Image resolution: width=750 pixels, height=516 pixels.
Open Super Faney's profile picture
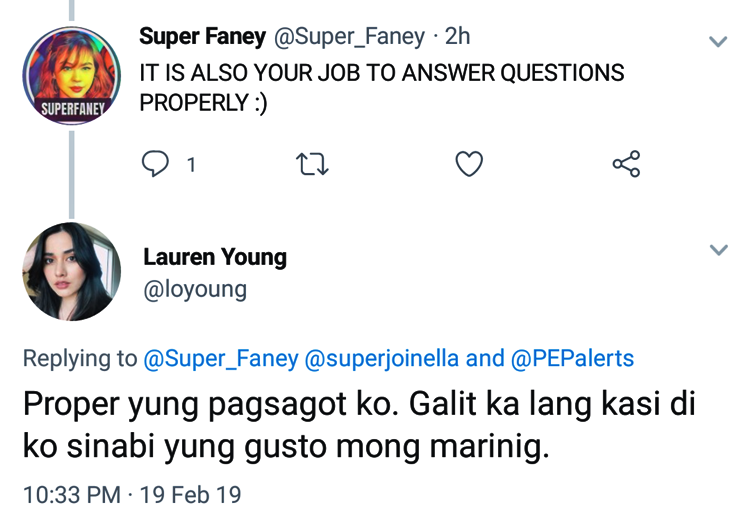71,76
